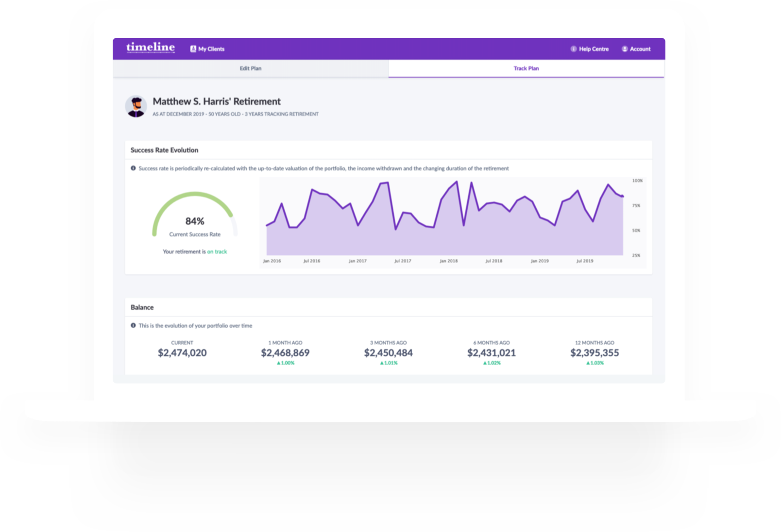Click the 1.03% change indicator
Screen dimensions: 781x532
[x=595, y=363]
